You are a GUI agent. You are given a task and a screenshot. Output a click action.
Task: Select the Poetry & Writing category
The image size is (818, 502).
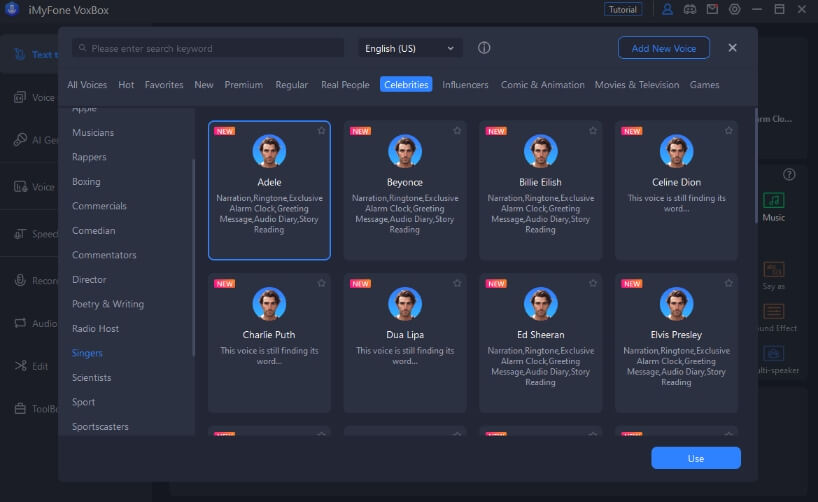pos(108,304)
